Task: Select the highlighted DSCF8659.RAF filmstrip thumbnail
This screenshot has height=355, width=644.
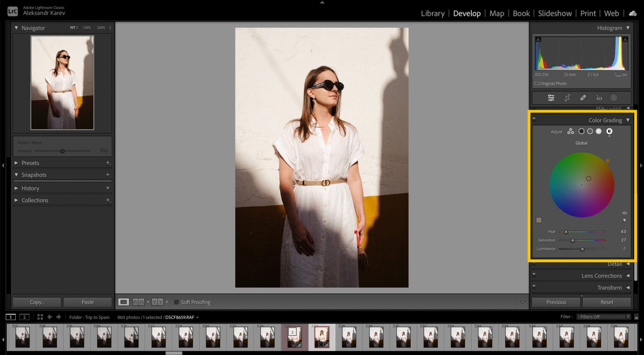Action: click(x=322, y=337)
